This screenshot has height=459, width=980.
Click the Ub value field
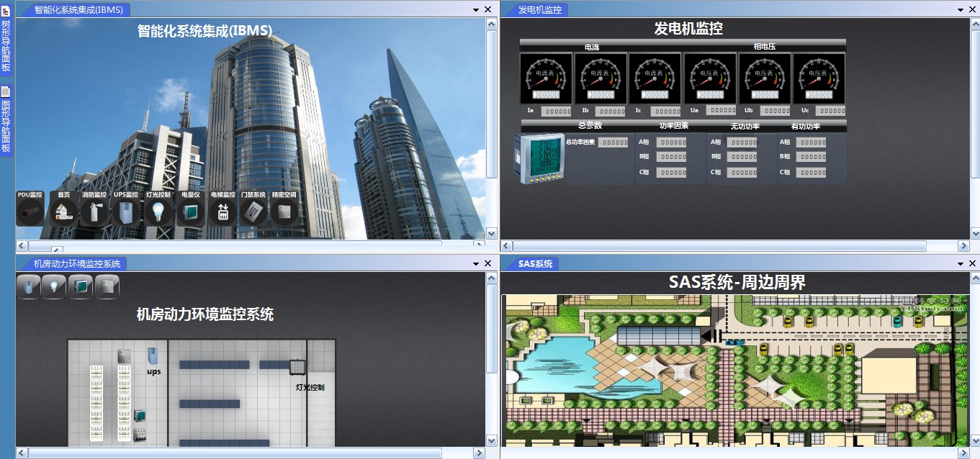pos(776,111)
